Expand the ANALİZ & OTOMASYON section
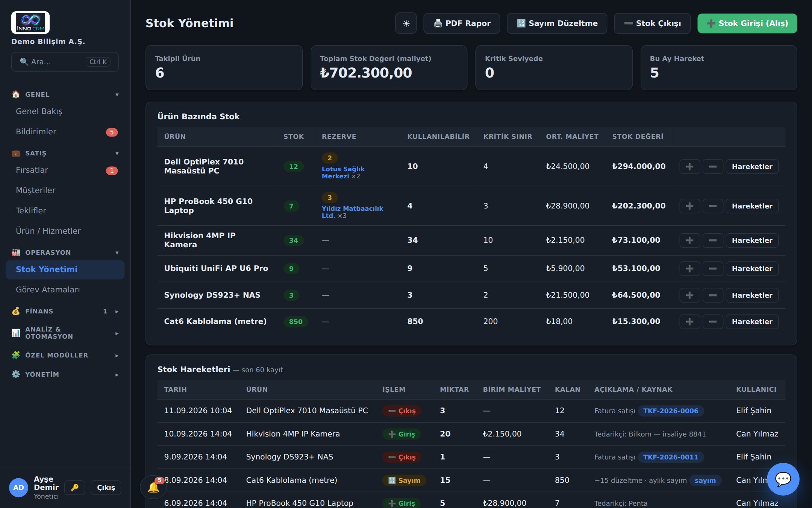The width and height of the screenshot is (812, 508). pyautogui.click(x=65, y=333)
